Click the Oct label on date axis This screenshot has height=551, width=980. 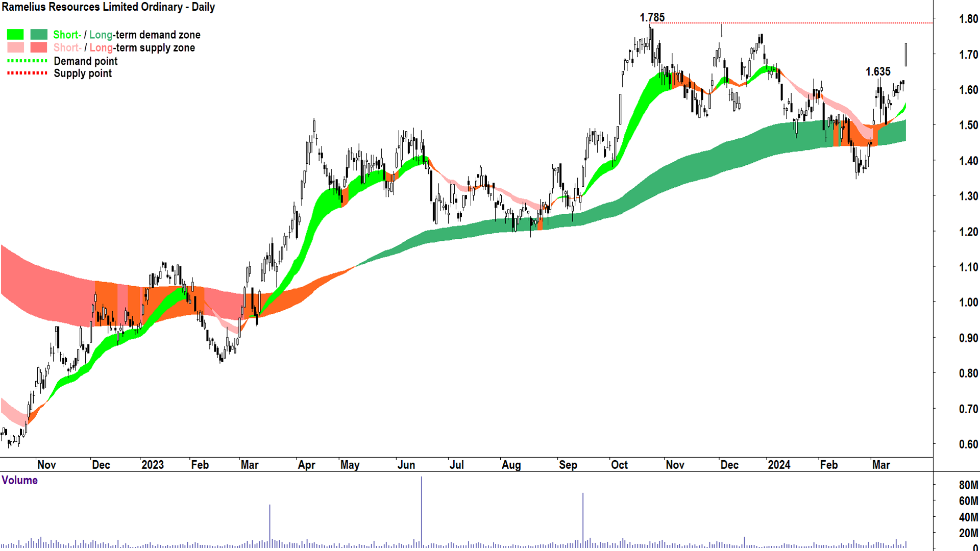[x=619, y=465]
